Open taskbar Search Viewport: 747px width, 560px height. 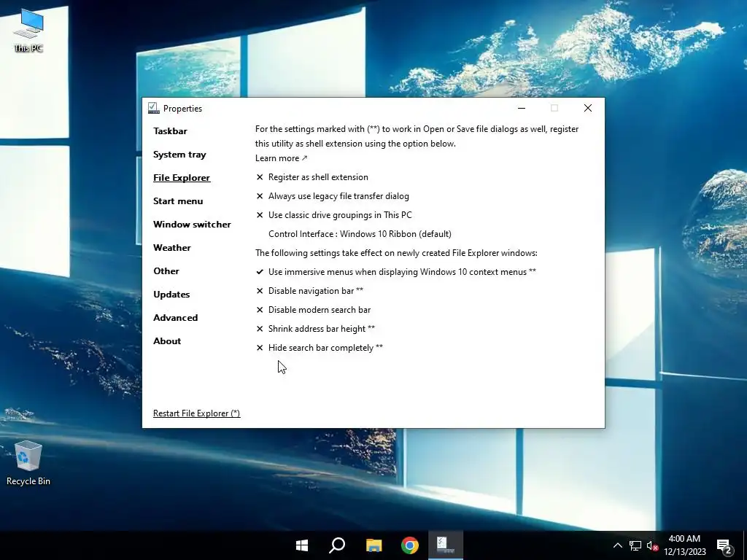(x=337, y=545)
